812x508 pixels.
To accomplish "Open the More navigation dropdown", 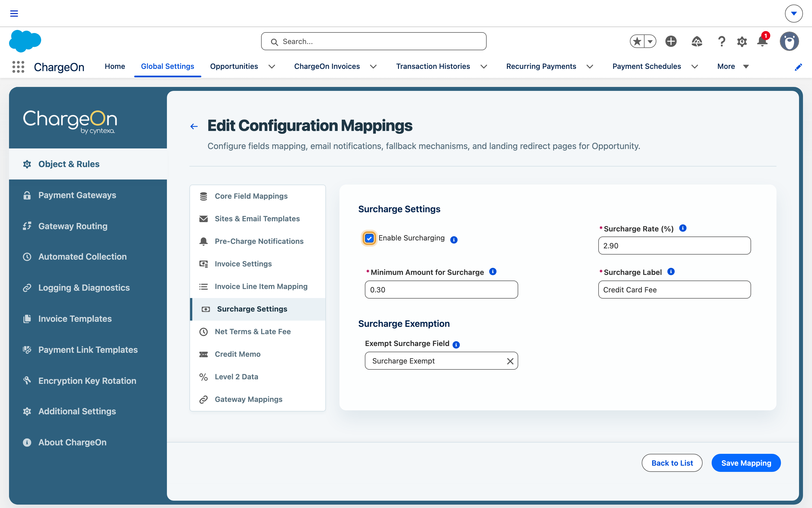I will [733, 66].
